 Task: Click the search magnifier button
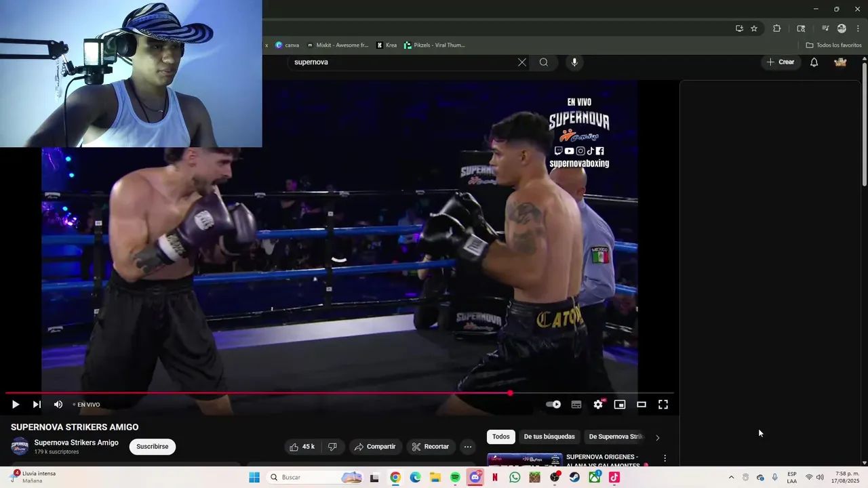coord(544,62)
